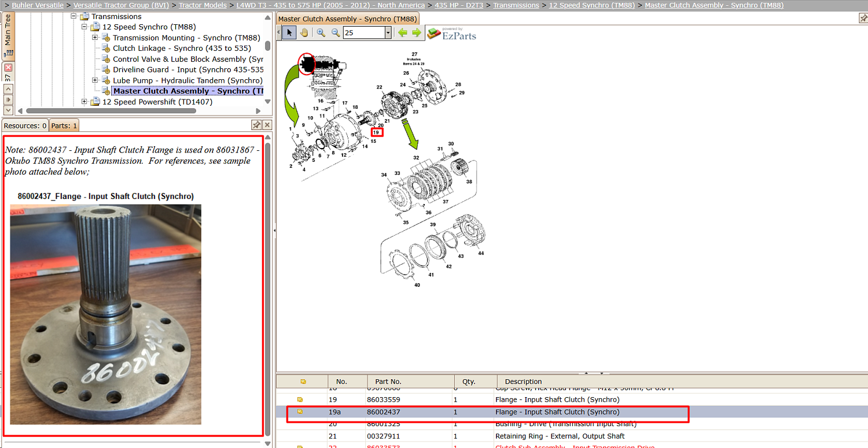
Task: Click the 12 Speed Synchro (TM88) folder icon
Action: coord(95,27)
